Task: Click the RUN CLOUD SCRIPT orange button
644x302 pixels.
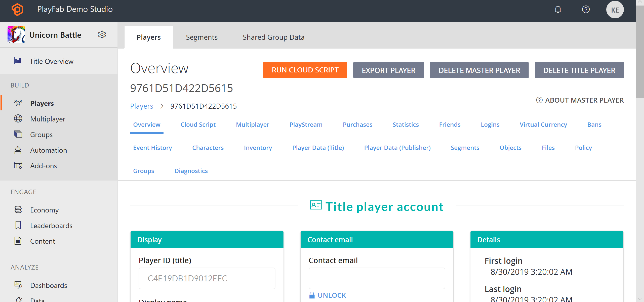Action: (305, 70)
